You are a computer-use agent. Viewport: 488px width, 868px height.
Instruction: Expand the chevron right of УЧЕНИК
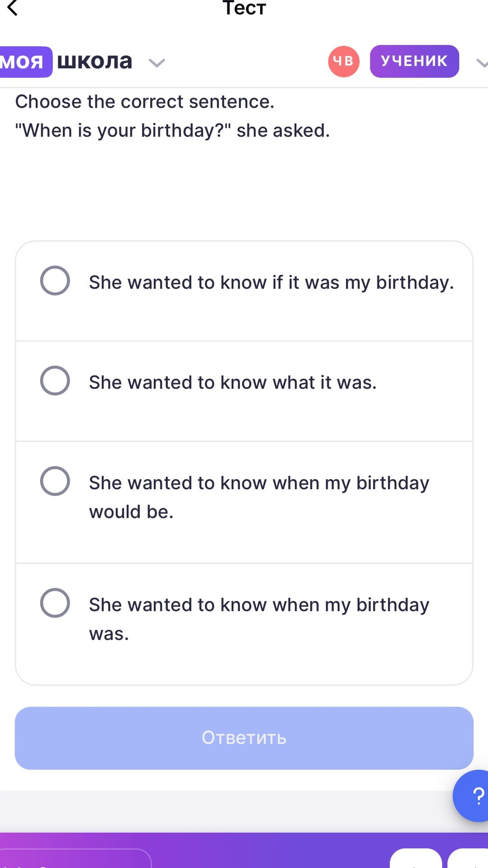482,63
